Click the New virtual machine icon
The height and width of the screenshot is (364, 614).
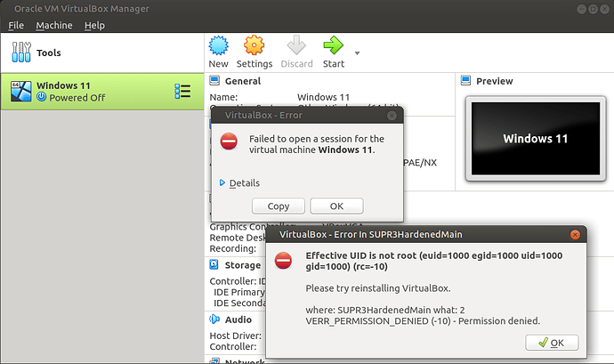[x=218, y=45]
